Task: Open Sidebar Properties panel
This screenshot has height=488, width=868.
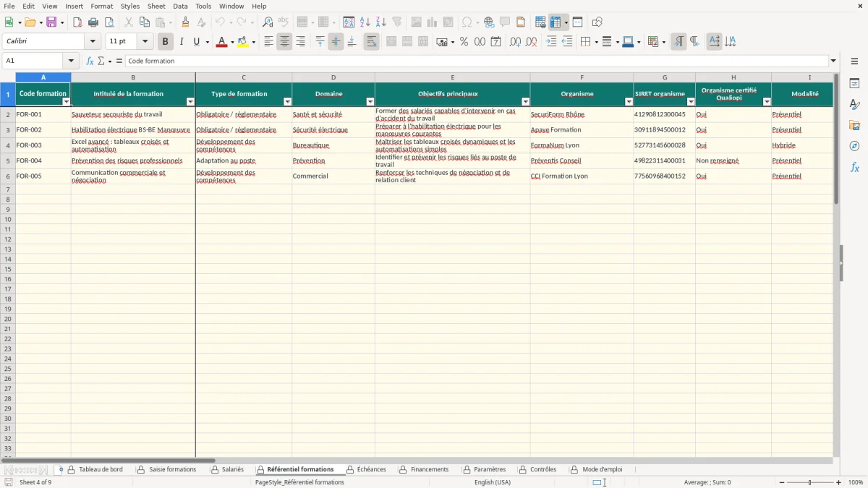Action: point(854,83)
